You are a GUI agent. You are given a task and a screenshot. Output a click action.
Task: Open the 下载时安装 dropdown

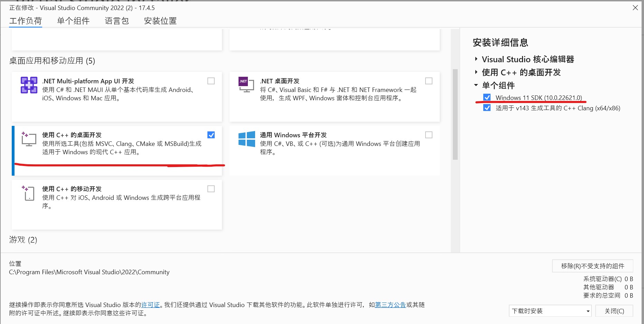[x=550, y=311]
